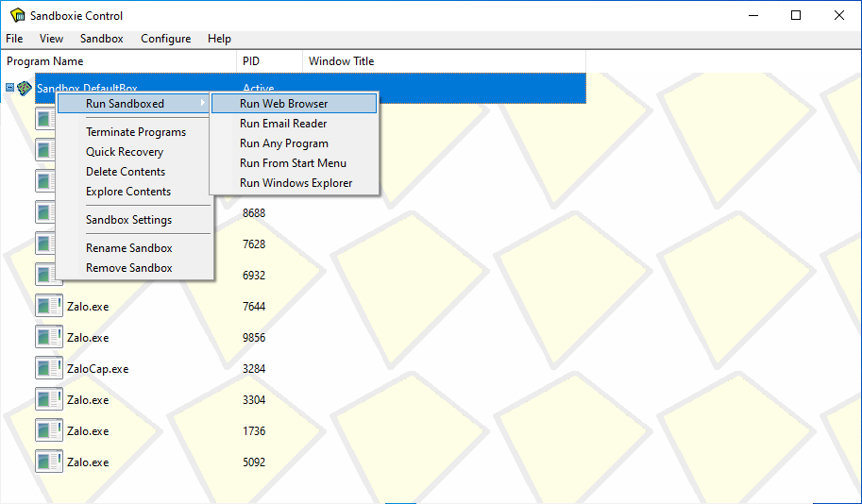Sort by the PID column header
Screen dimensions: 862x504
251,61
